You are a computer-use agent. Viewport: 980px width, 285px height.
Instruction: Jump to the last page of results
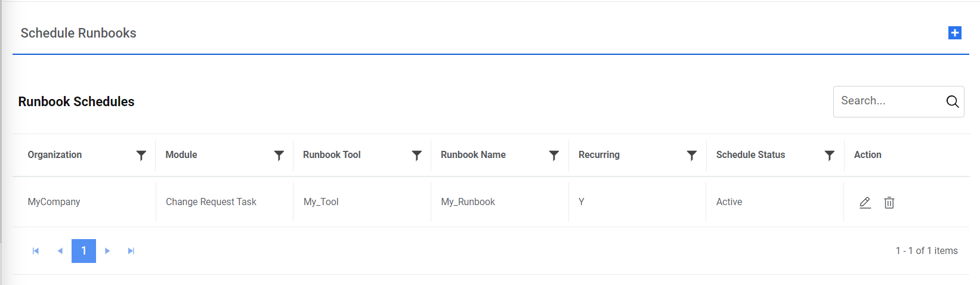[x=131, y=251]
